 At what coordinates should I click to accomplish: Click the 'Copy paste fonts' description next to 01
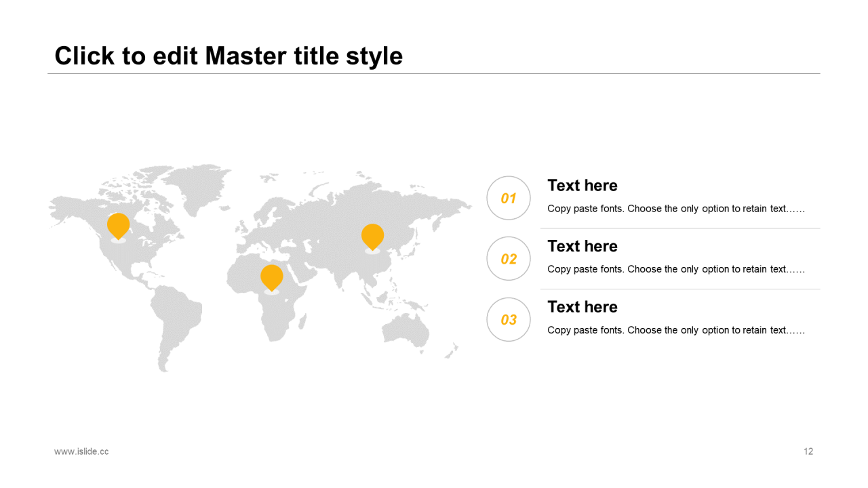[676, 209]
